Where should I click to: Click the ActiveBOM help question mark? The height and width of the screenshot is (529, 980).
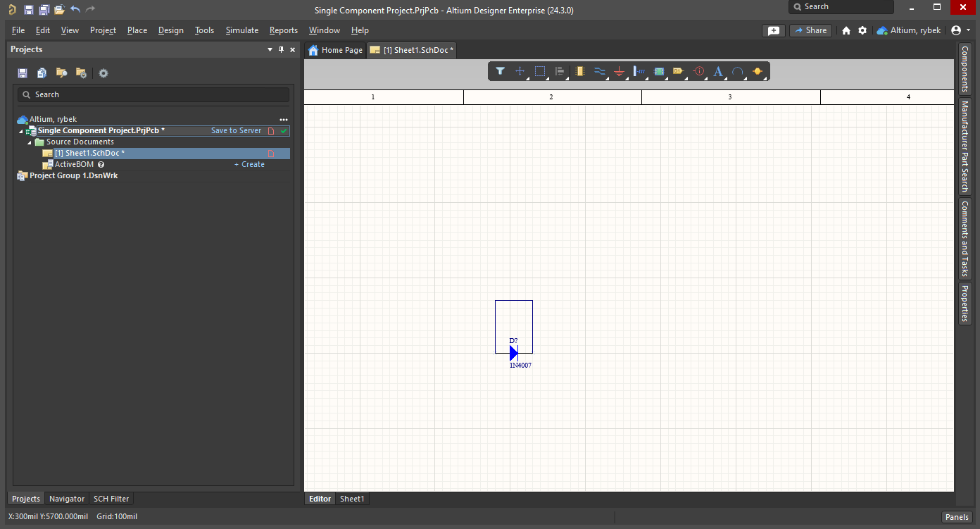click(x=101, y=164)
